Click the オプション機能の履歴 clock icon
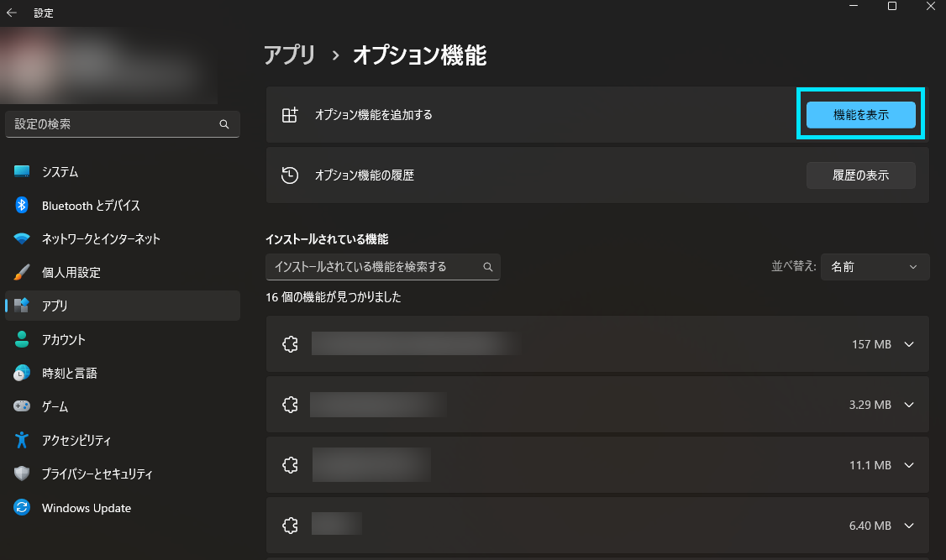Image resolution: width=946 pixels, height=560 pixels. (x=290, y=175)
